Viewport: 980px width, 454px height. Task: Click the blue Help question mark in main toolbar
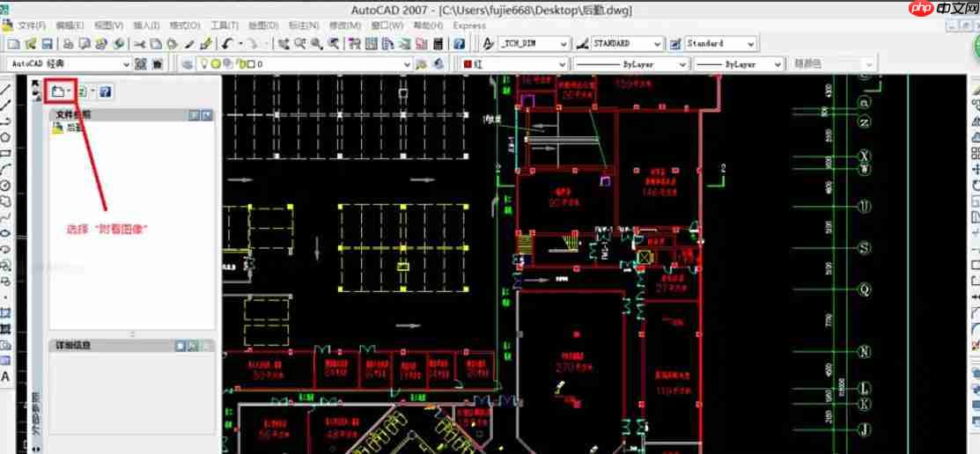coord(459,44)
